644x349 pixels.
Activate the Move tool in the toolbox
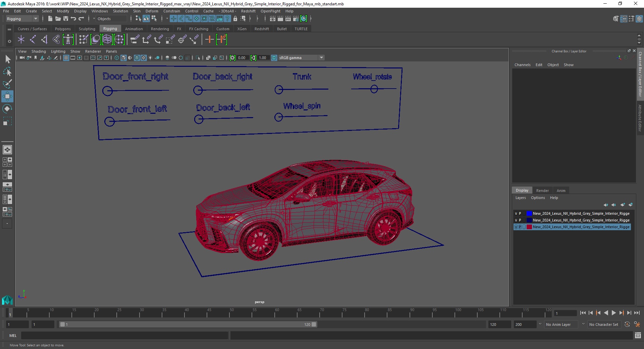(7, 96)
